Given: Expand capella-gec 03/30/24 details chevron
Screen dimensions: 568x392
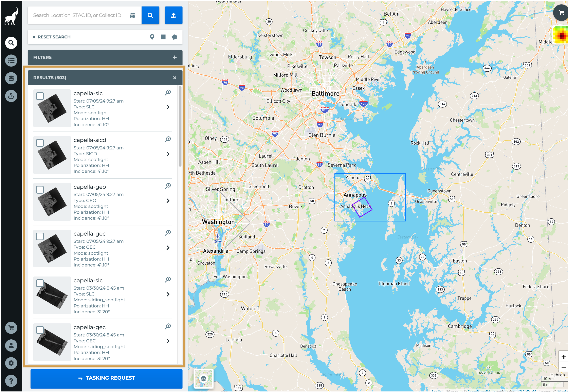Looking at the screenshot, I should click(168, 341).
